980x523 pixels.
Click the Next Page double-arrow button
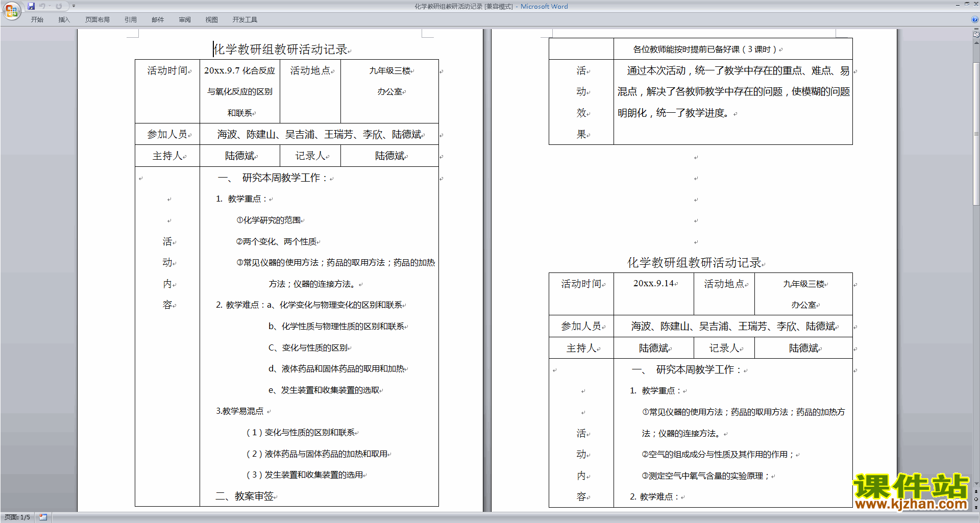pos(976,507)
